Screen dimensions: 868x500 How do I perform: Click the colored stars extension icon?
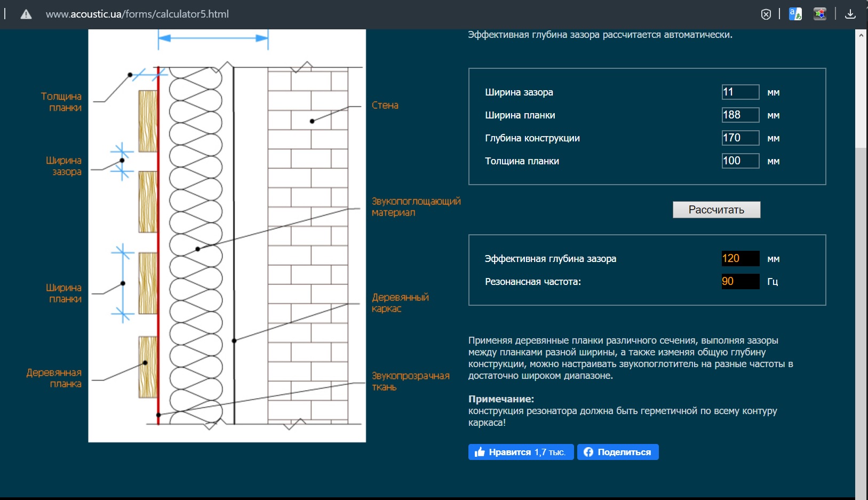point(819,14)
